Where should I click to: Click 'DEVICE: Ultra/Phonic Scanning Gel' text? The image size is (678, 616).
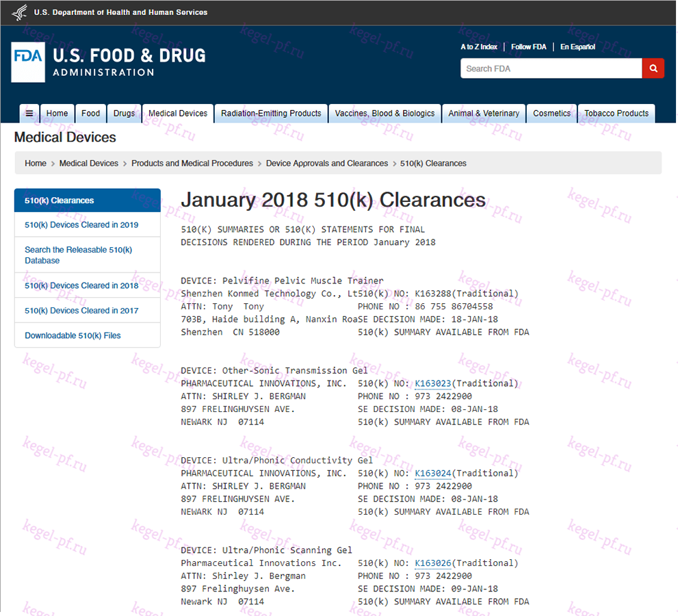point(266,550)
